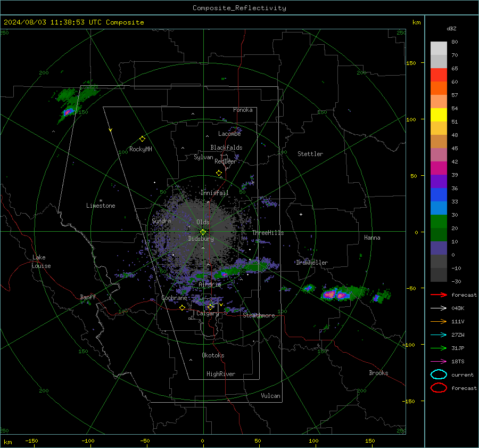This screenshot has width=479, height=448.
Task: Select the Sundre label
Action: (x=161, y=221)
